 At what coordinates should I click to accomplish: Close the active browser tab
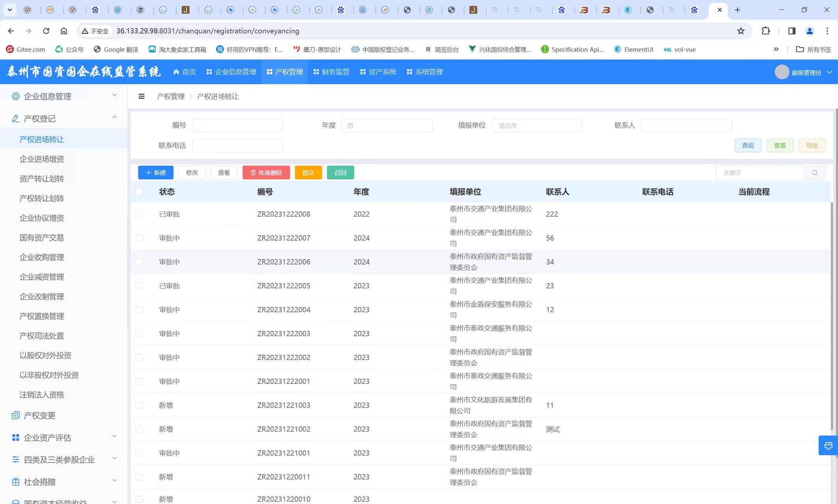[x=719, y=10]
